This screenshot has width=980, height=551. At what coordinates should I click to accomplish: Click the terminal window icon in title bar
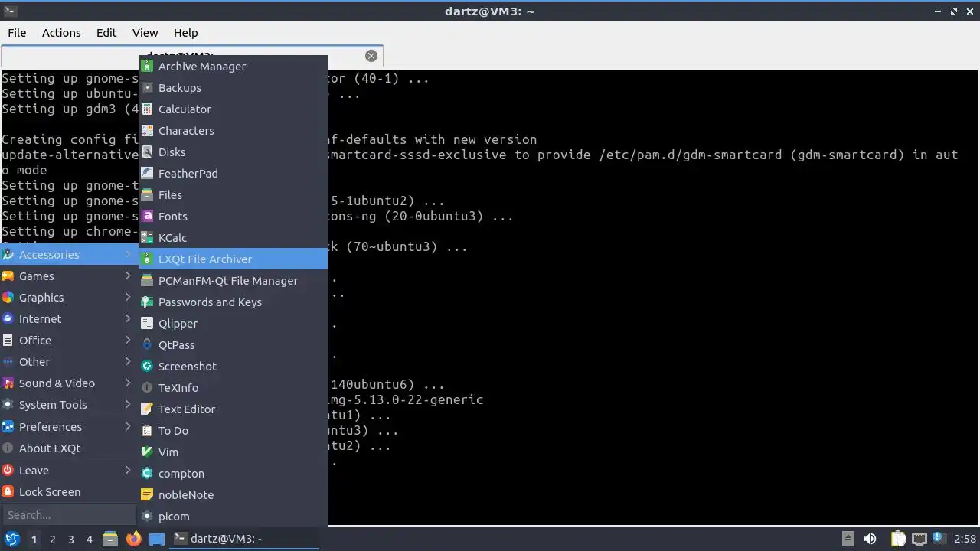point(10,11)
